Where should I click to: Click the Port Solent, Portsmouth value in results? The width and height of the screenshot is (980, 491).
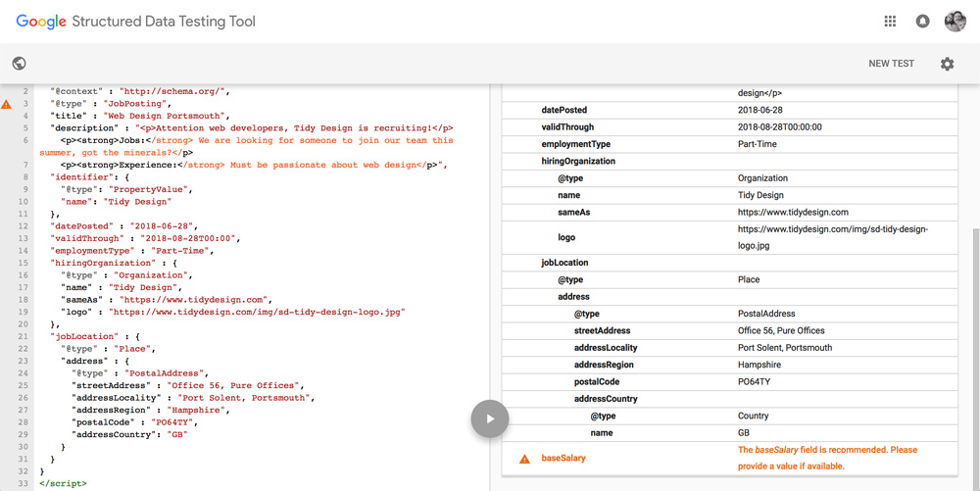(785, 347)
